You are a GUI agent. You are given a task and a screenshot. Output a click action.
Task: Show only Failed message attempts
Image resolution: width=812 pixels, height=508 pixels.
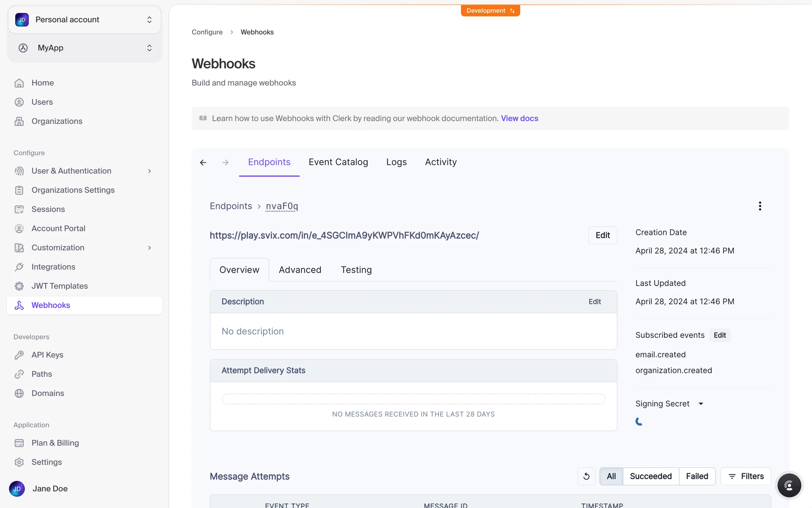697,476
